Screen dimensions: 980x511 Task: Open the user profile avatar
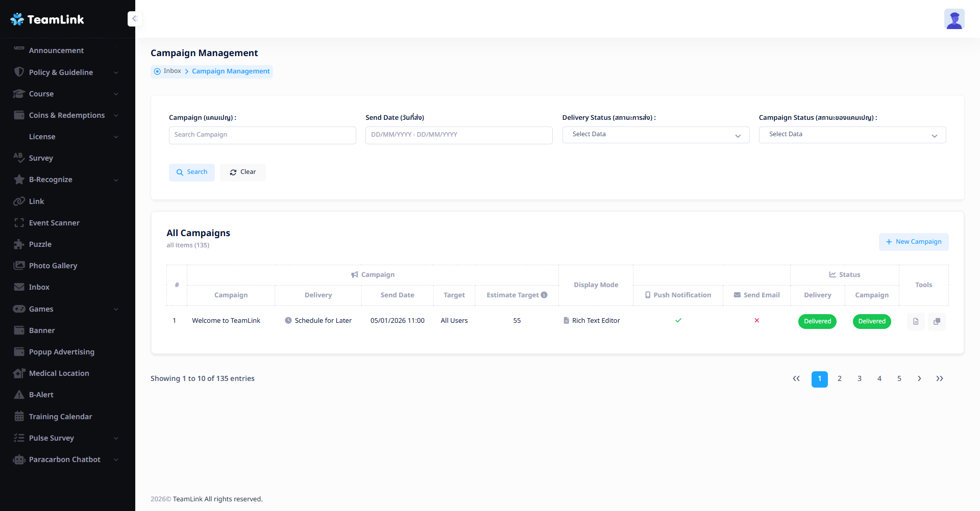click(x=953, y=19)
